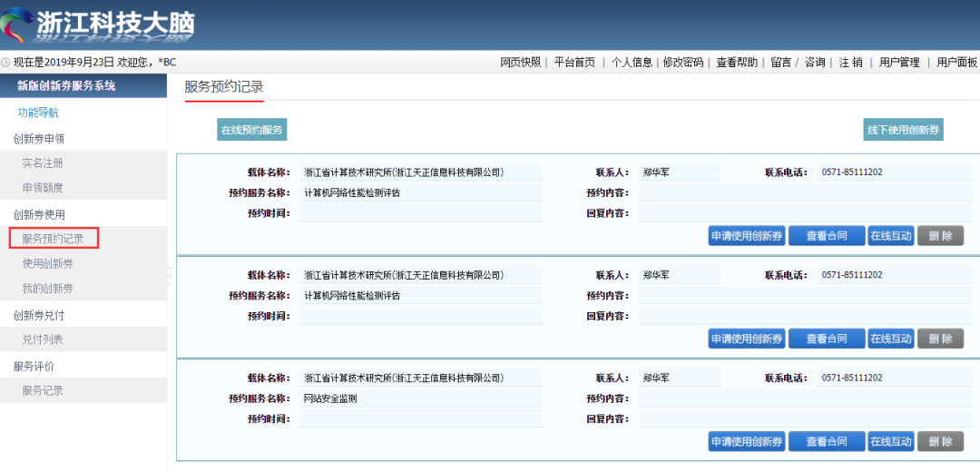Click 申请使用创新券 in the first record
Screen dimensions: 980x472
point(747,236)
